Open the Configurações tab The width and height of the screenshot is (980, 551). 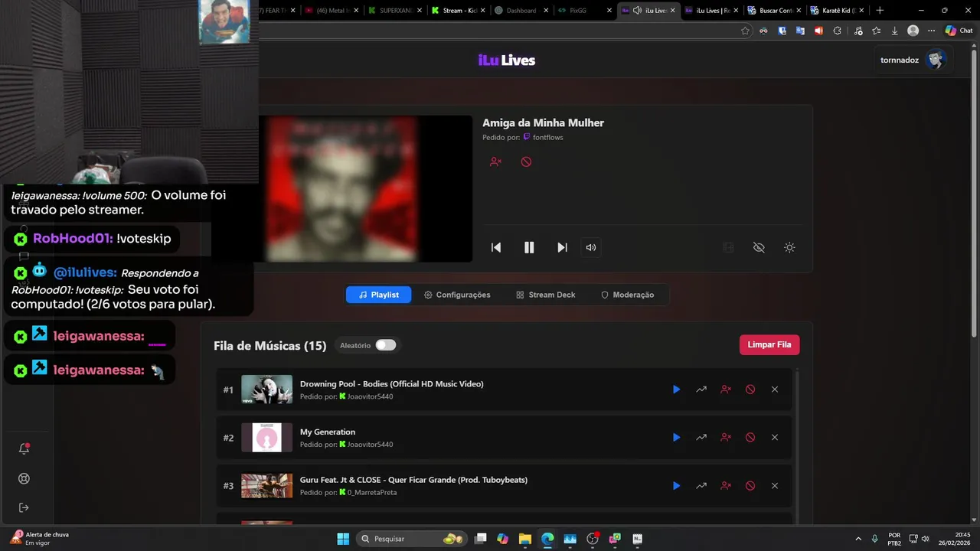tap(457, 295)
